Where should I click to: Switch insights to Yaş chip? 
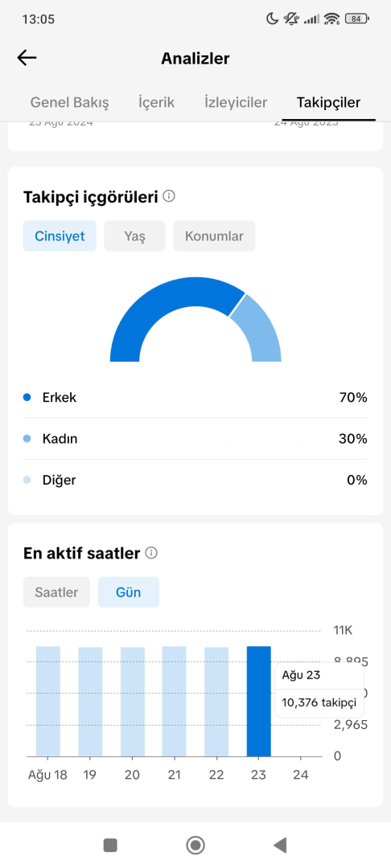[x=134, y=235]
